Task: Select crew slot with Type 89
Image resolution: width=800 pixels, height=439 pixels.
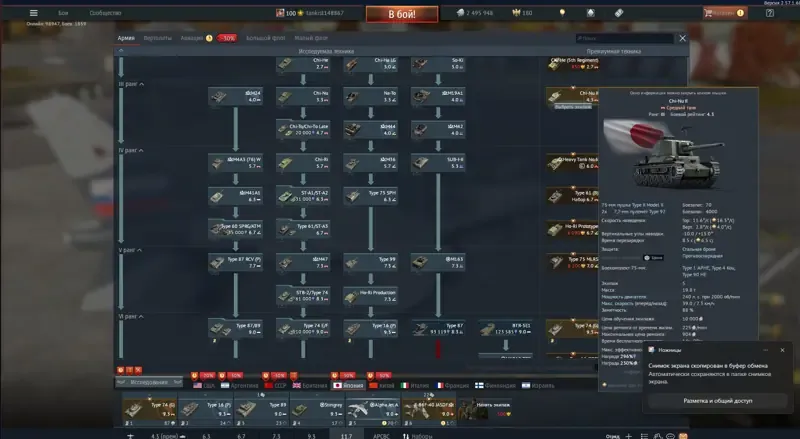Action: point(263,411)
